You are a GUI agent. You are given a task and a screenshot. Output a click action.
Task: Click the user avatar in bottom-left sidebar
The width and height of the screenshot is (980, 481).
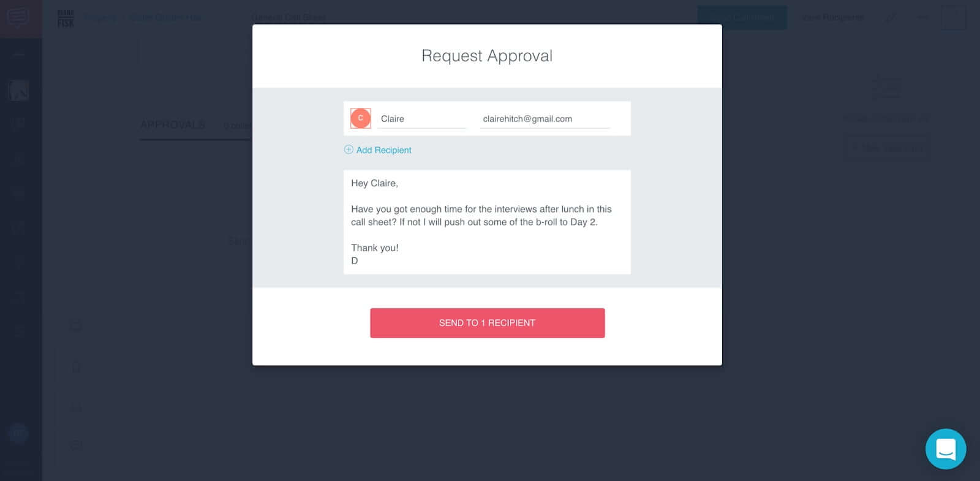click(18, 434)
